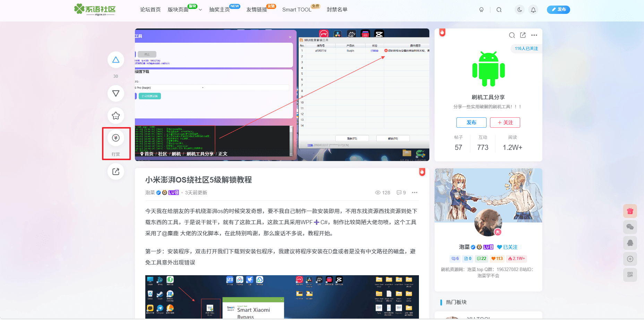Open the post's three-dot options menu
The width and height of the screenshot is (644, 320).
[414, 193]
